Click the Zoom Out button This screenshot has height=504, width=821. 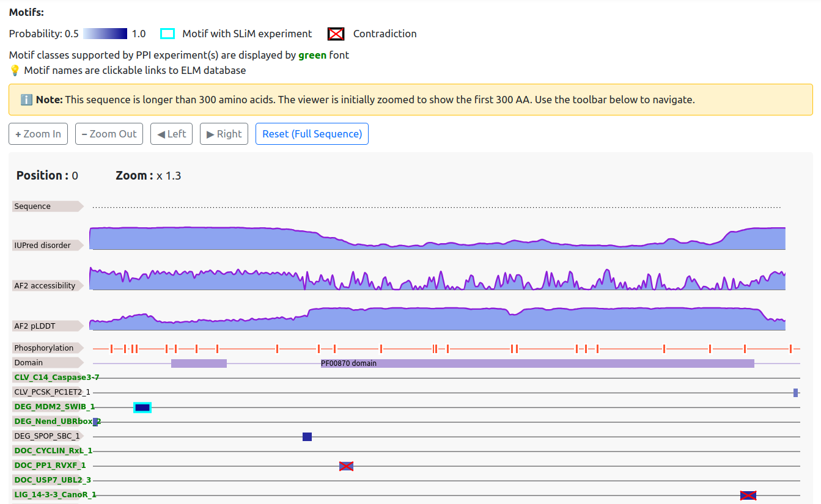[109, 134]
